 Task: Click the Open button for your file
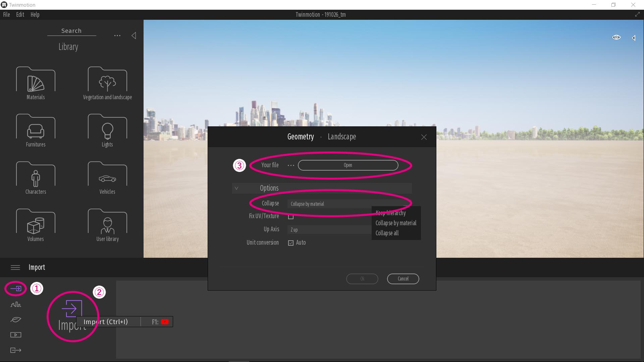point(347,165)
